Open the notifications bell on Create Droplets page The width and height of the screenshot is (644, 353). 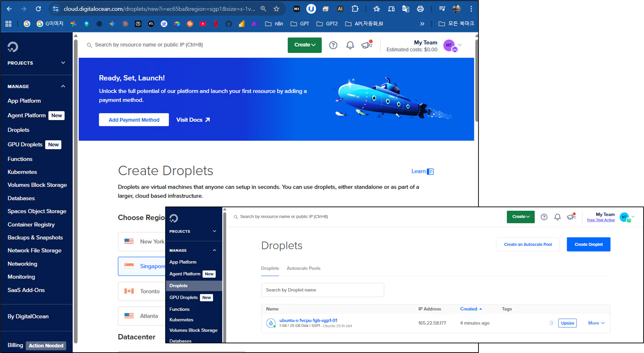point(350,45)
